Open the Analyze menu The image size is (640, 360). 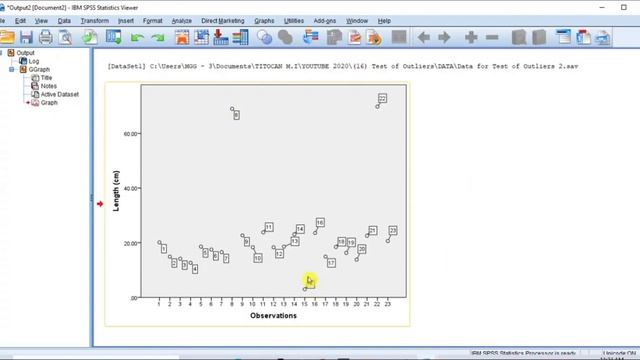(x=182, y=21)
